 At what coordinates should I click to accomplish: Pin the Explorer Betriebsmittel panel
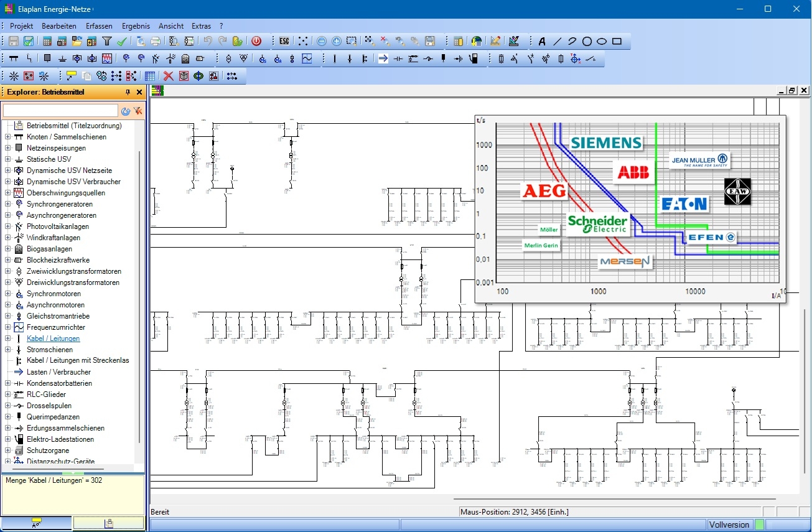point(128,92)
